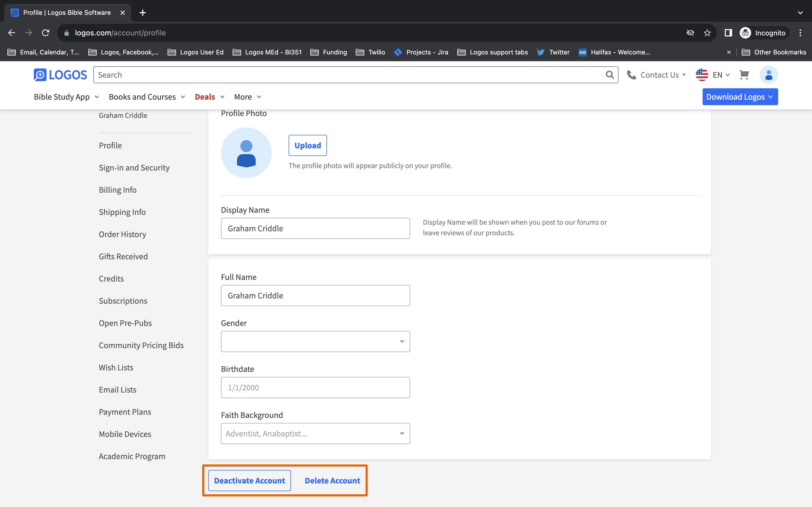Click Delete Account link

click(332, 480)
